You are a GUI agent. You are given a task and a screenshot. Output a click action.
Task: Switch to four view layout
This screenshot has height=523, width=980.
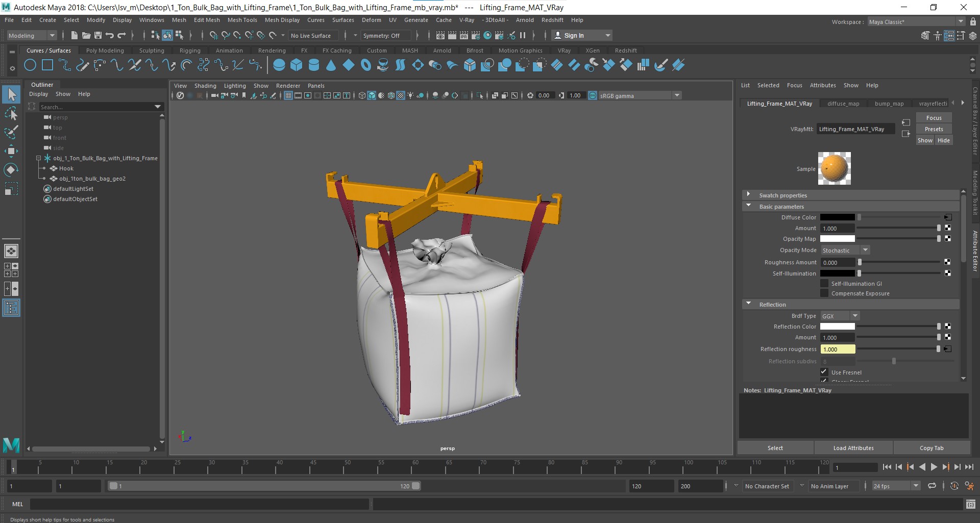(x=11, y=270)
